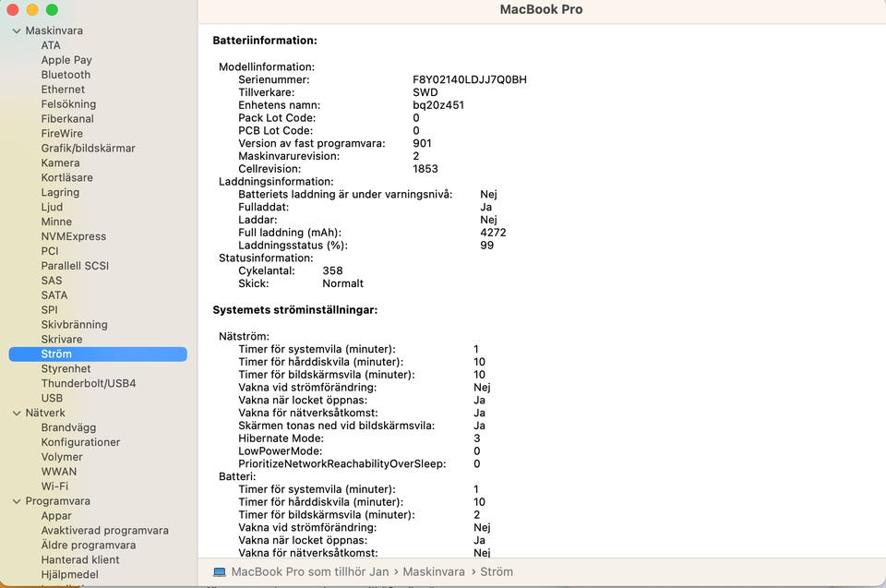Open Kortläsare in the sidebar
Screen dimensions: 886x588
tap(66, 177)
